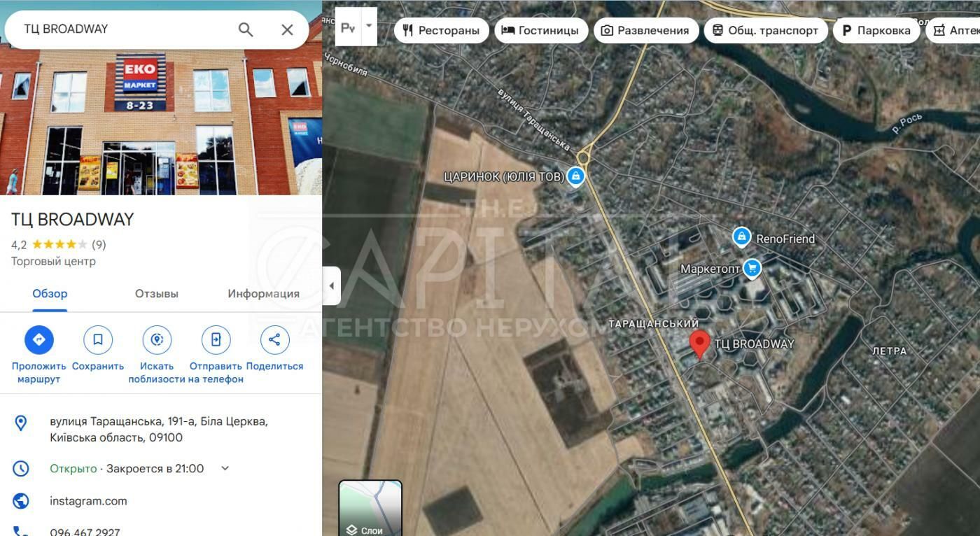This screenshot has width=980, height=536.
Task: Filter map by Гостиницы
Action: [541, 30]
